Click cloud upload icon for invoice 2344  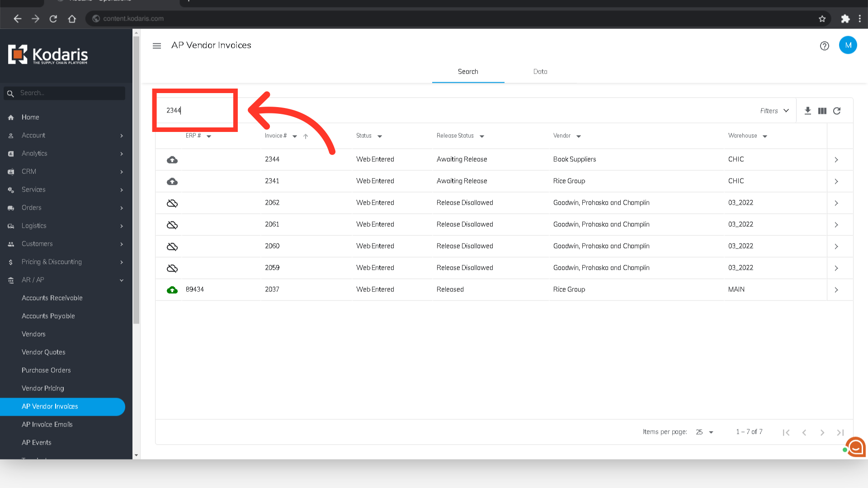(172, 160)
